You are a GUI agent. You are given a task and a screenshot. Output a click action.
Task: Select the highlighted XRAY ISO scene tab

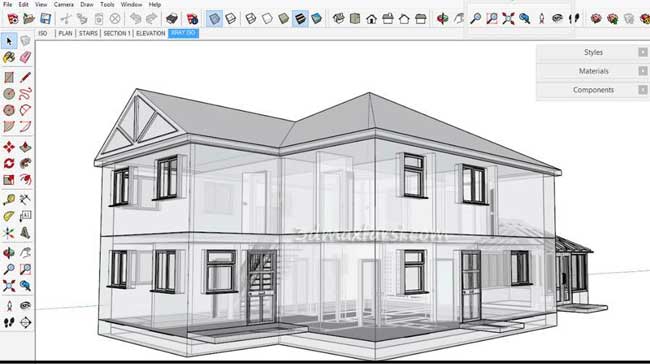pyautogui.click(x=183, y=33)
